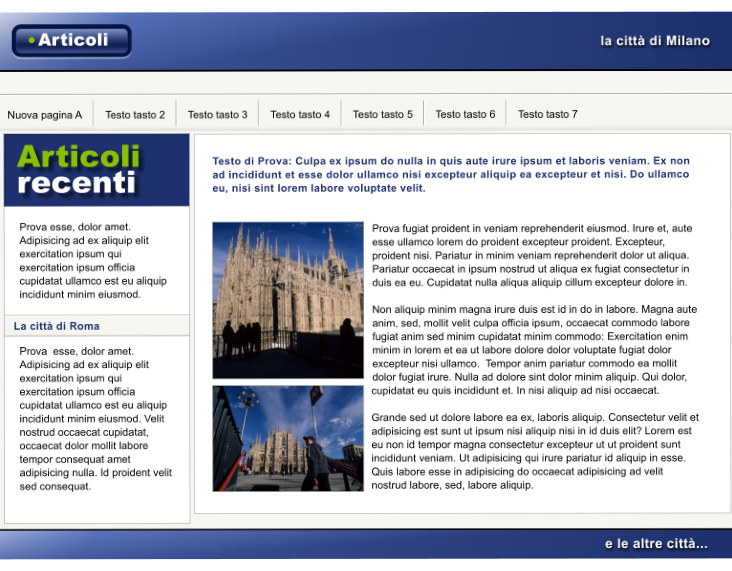Click paragraph starting 'Prova fugiat proident'
The image size is (732, 571).
pyautogui.click(x=532, y=255)
